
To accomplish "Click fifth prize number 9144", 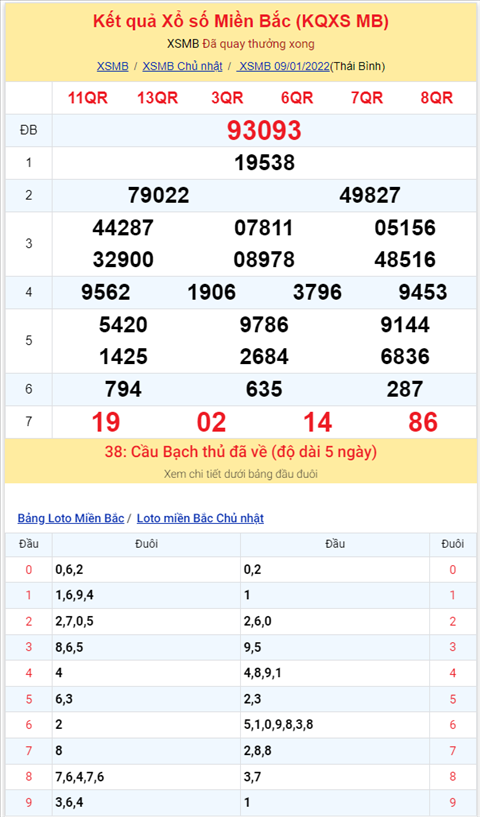I will click(x=405, y=325).
